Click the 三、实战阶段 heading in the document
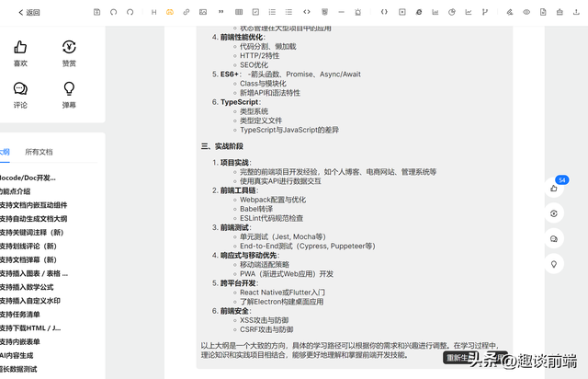588x379 pixels. click(222, 146)
